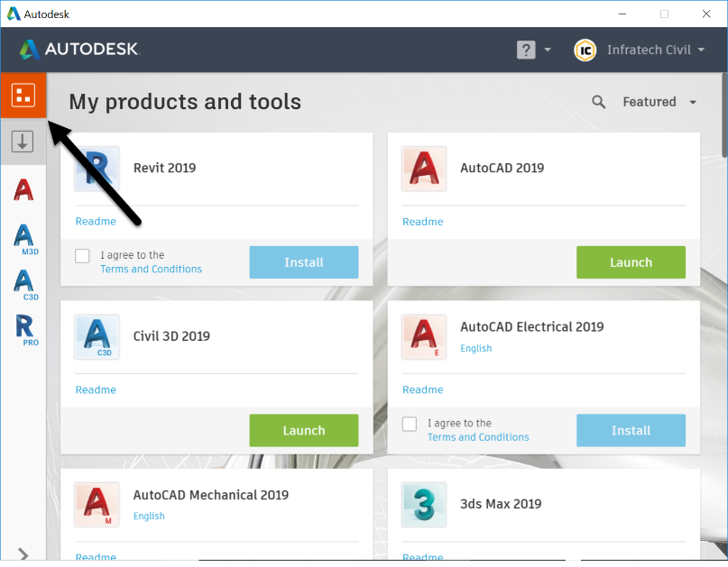
Task: Click the AutoCAD Mechanical 2019 product icon
Action: pyautogui.click(x=97, y=505)
